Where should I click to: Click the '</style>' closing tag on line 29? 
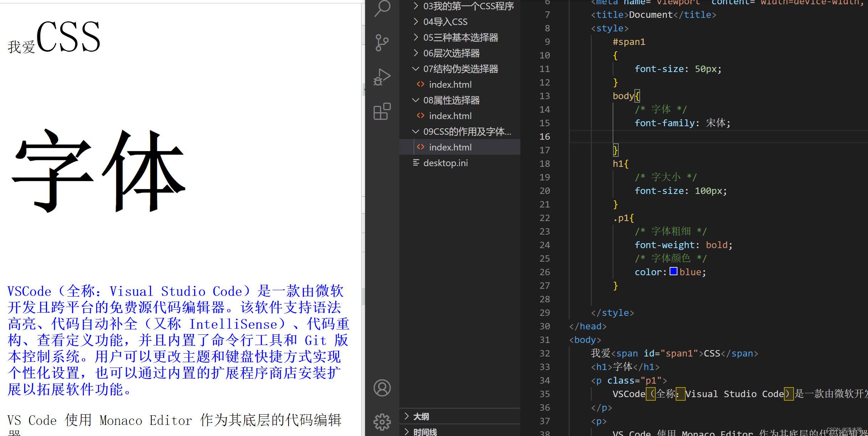tap(613, 313)
